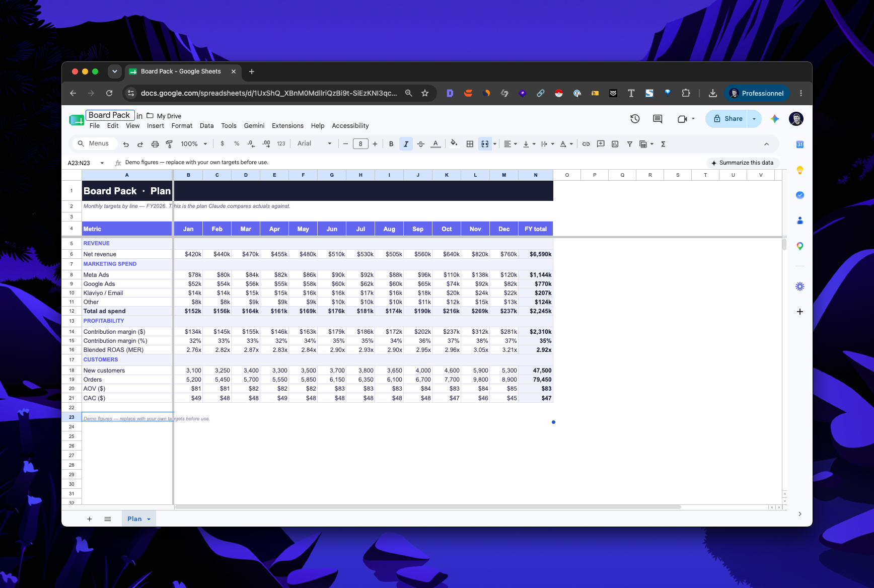Open the Format menu
Image resolution: width=874 pixels, height=588 pixels.
182,126
